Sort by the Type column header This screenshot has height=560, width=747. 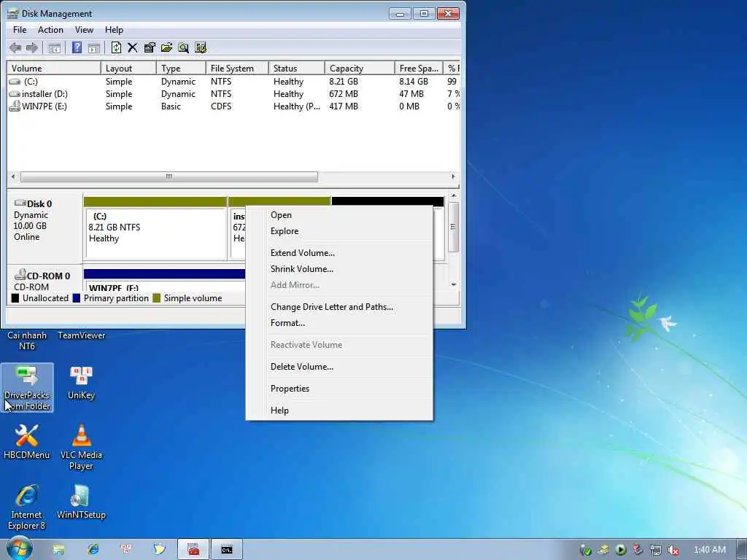point(181,68)
